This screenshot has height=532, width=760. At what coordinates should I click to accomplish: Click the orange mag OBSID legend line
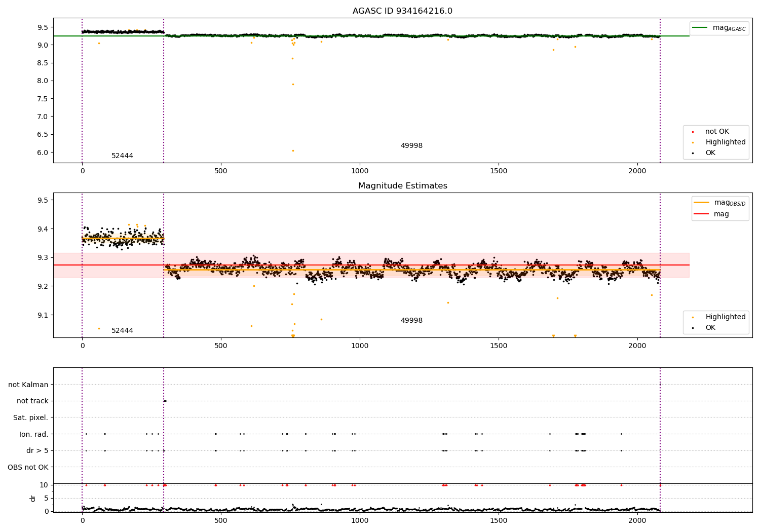(x=702, y=203)
